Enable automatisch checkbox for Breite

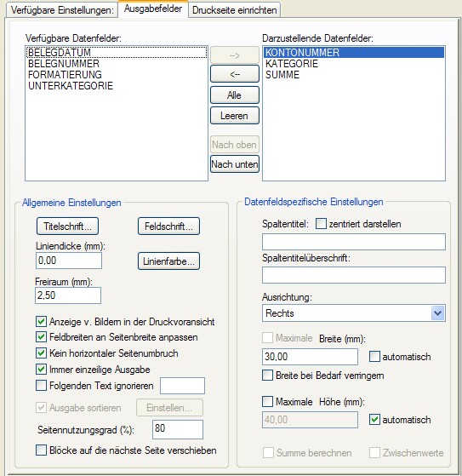coord(374,357)
